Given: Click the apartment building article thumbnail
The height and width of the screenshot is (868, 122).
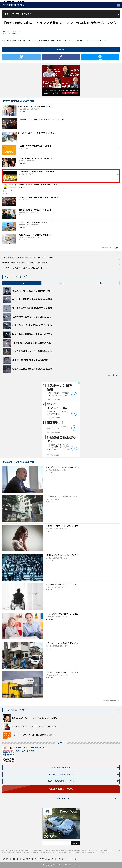Looking at the screenshot, I should click(x=23, y=509).
